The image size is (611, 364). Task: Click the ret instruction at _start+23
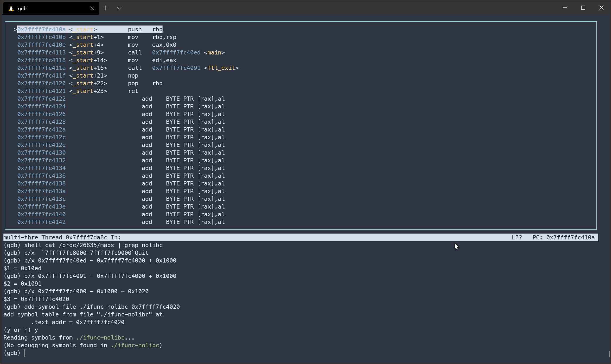(133, 91)
